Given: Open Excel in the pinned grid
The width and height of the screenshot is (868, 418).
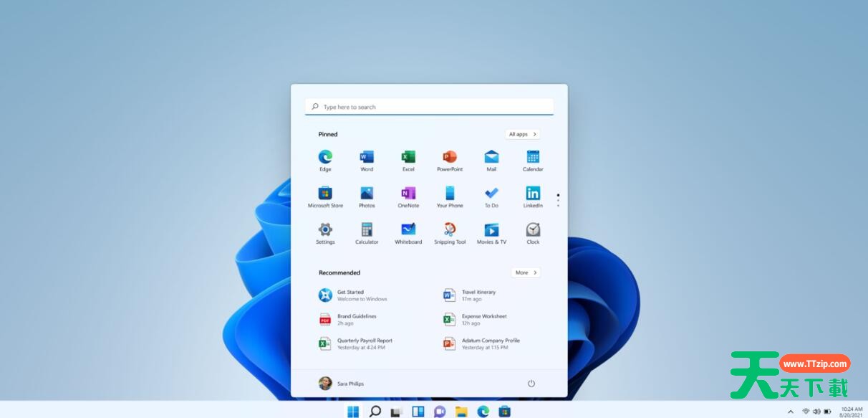Looking at the screenshot, I should [408, 157].
